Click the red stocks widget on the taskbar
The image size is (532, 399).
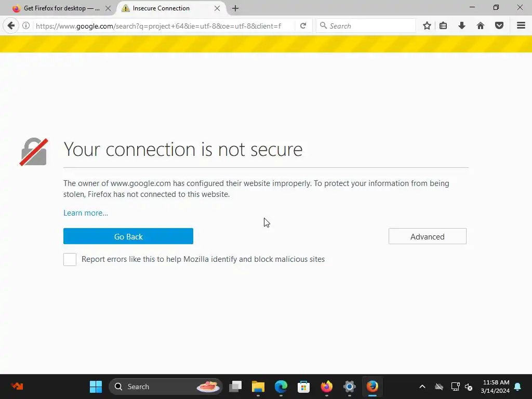(x=17, y=386)
